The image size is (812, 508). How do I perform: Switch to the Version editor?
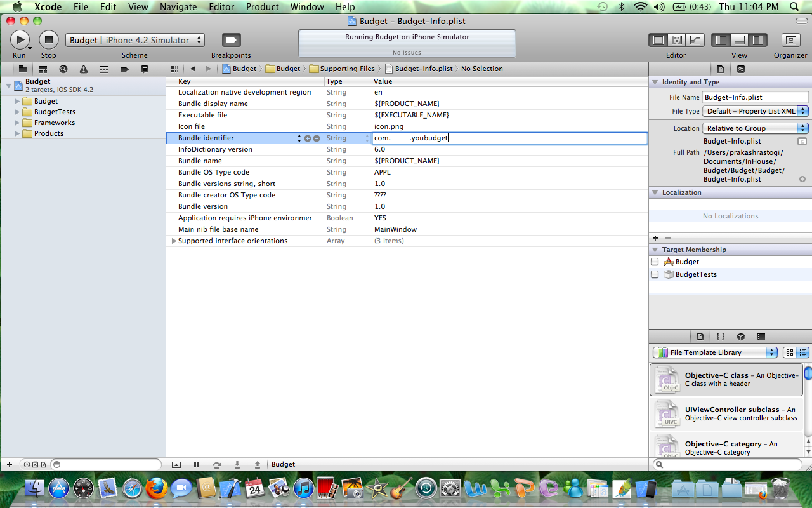(x=695, y=40)
